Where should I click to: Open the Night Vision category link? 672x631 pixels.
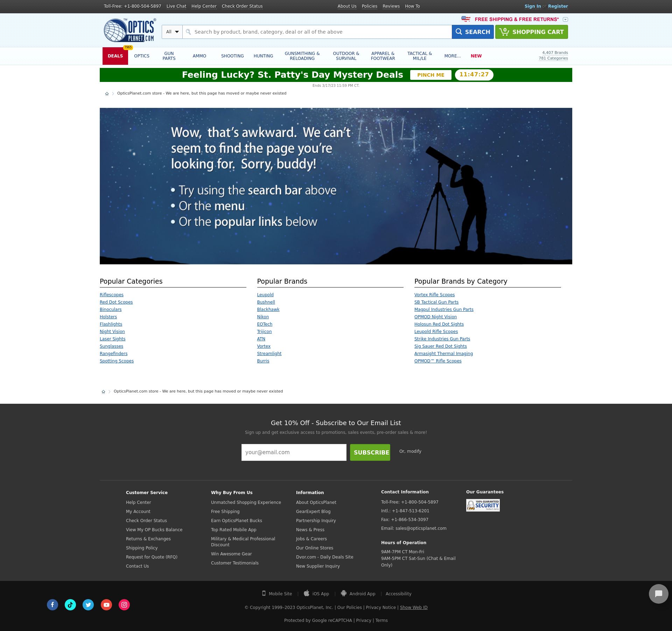pos(112,332)
